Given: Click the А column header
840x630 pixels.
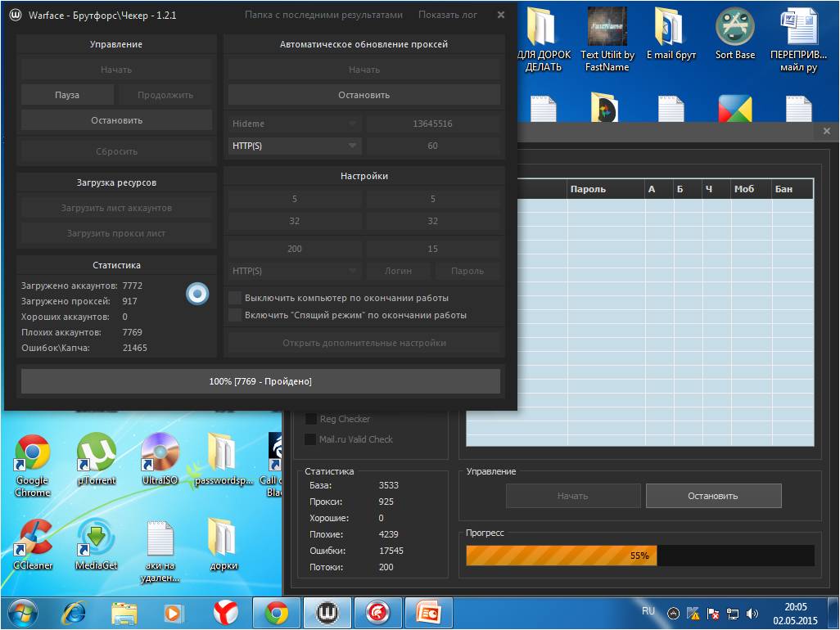Looking at the screenshot, I should [659, 189].
